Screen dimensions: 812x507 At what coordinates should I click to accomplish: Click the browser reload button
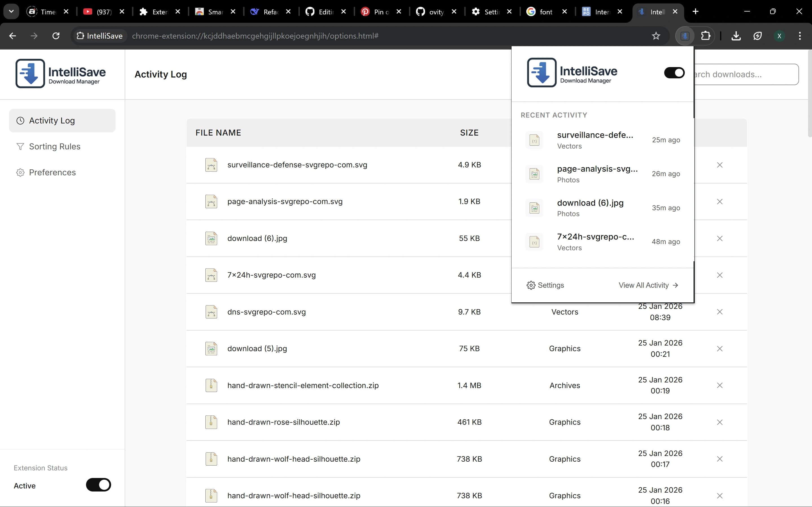coord(56,36)
